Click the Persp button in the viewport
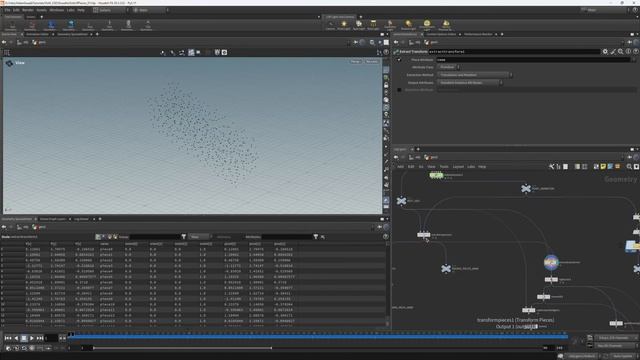Image resolution: width=640 pixels, height=360 pixels. [356, 62]
